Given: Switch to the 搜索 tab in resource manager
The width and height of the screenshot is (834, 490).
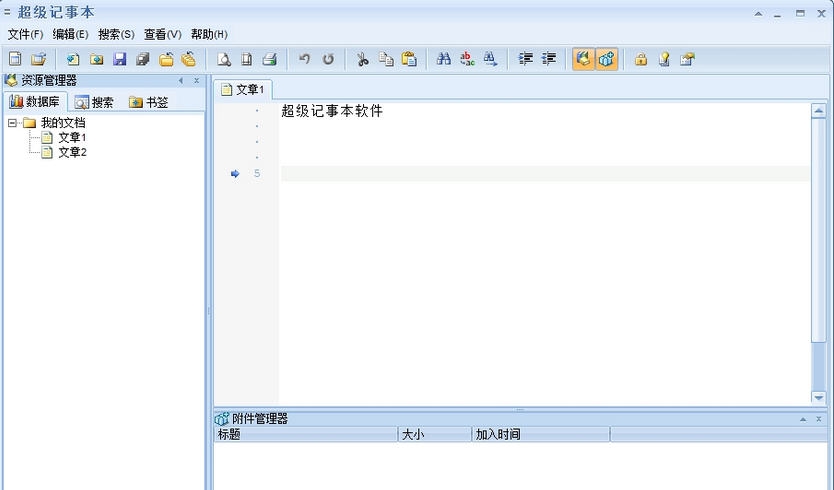Looking at the screenshot, I should [94, 102].
